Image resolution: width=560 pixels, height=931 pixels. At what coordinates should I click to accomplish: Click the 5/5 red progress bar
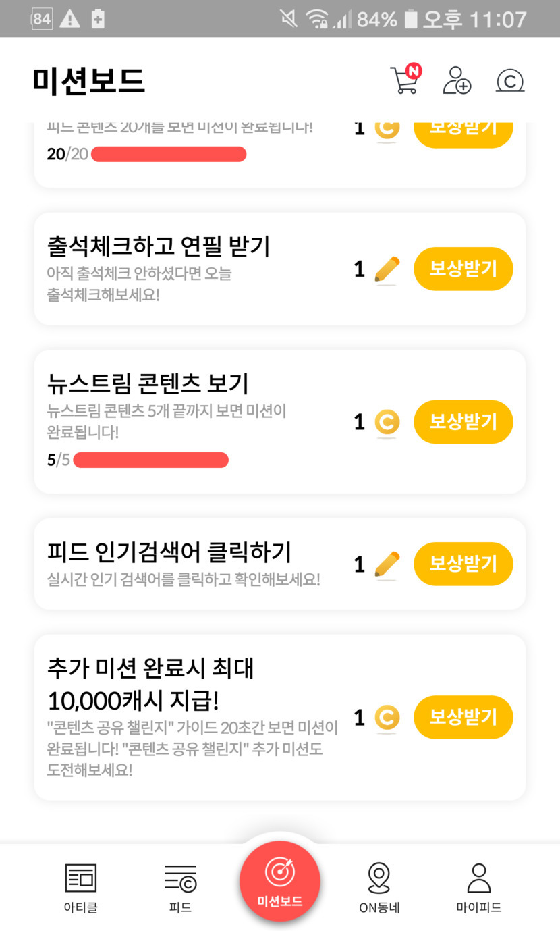pos(150,460)
